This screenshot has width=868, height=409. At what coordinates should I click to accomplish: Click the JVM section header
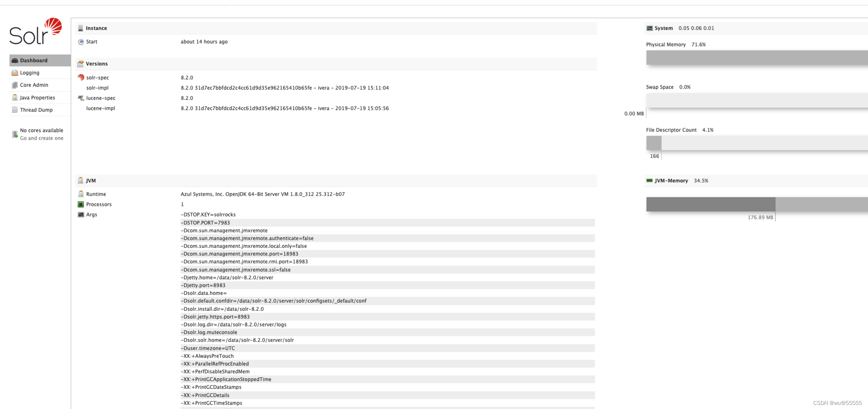click(x=336, y=180)
